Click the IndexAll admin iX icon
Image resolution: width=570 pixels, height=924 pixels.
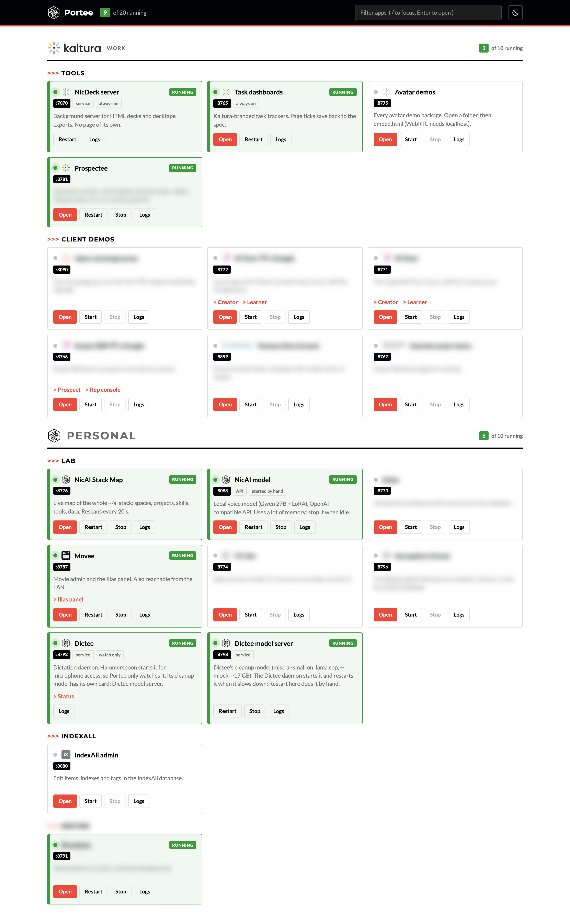(66, 754)
